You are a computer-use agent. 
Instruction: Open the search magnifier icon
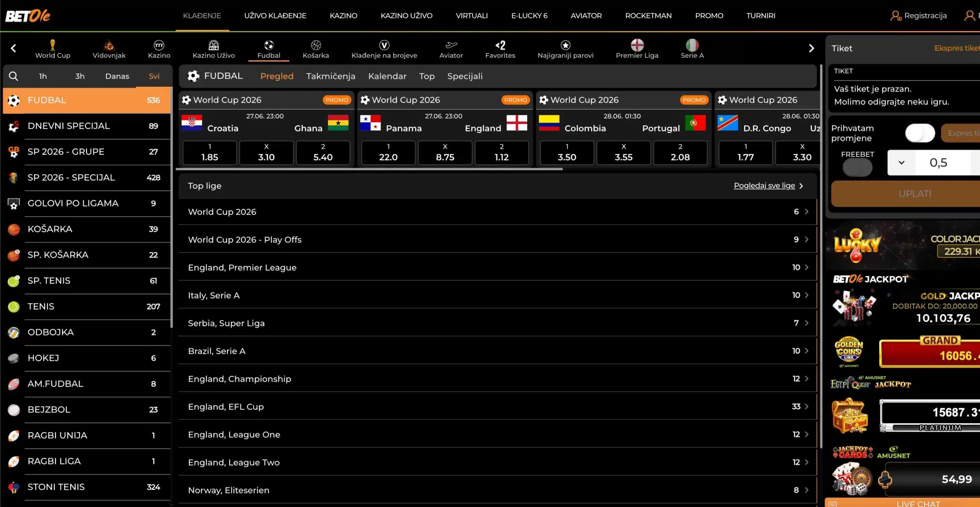pos(13,76)
